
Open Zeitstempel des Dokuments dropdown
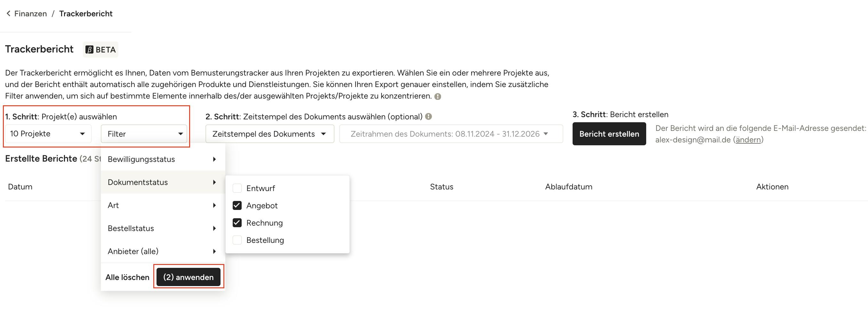pyautogui.click(x=269, y=134)
